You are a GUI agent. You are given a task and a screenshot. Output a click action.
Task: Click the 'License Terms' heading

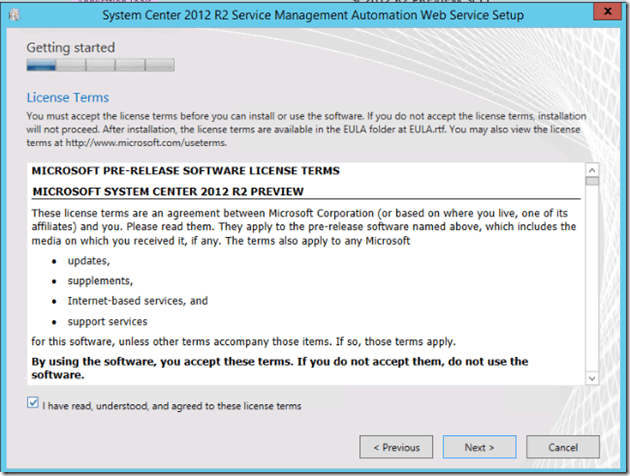(x=67, y=98)
